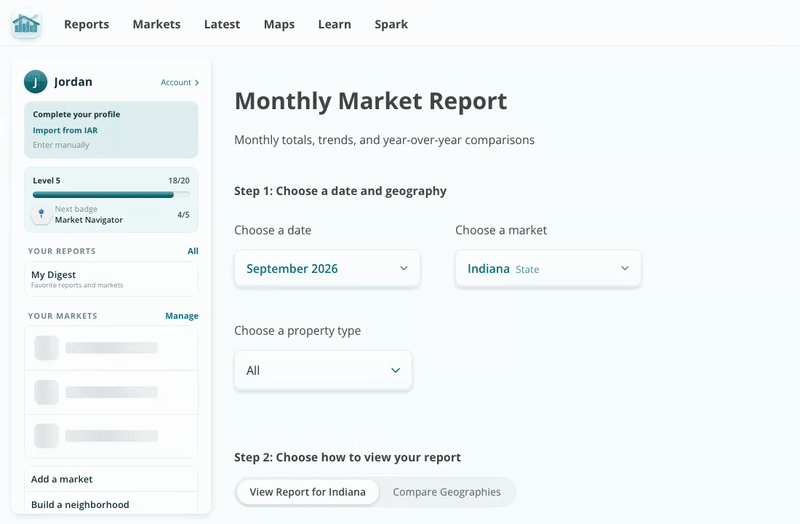800x524 pixels.
Task: Click the property type chevron arrow
Action: coord(395,370)
